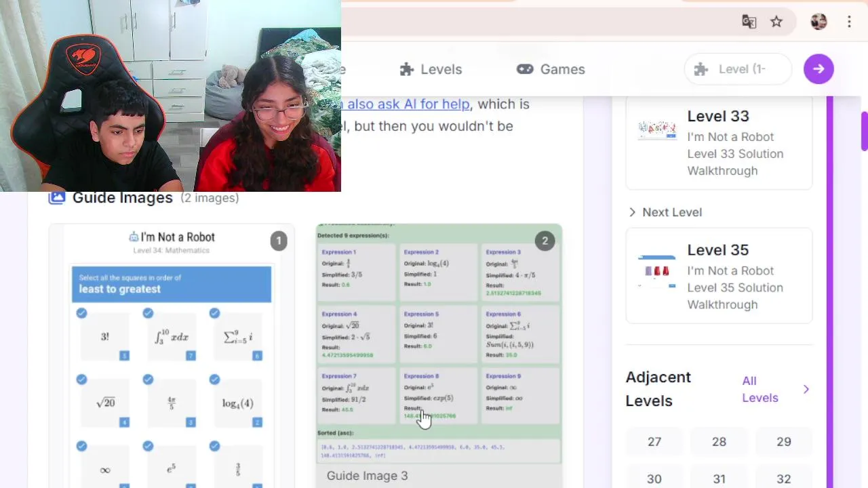Go to adjacent level 27
Screen dimensions: 868x488
click(x=654, y=442)
